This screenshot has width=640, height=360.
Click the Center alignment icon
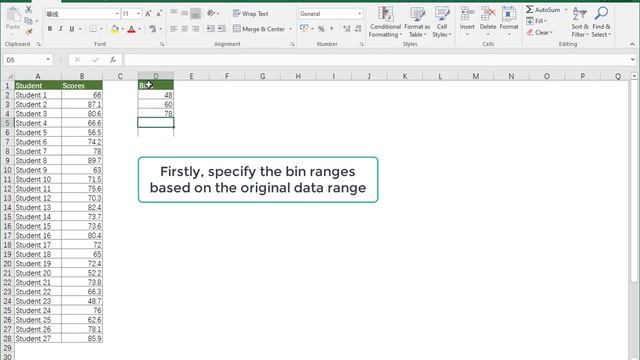184,29
